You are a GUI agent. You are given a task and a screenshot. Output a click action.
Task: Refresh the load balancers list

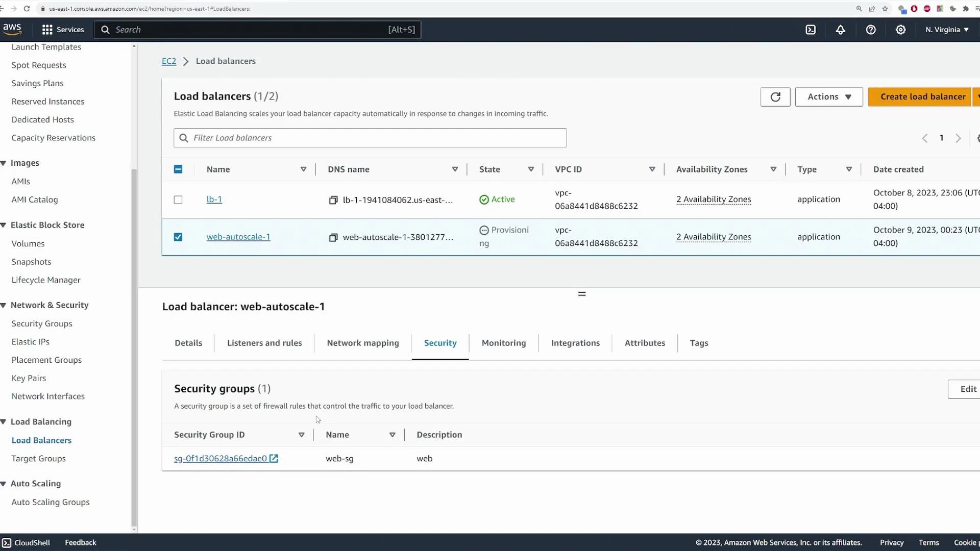pos(775,96)
